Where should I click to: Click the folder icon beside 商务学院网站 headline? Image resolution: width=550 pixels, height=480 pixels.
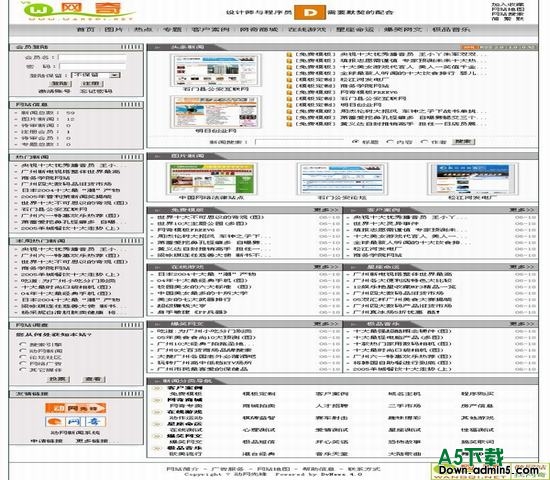pyautogui.click(x=289, y=86)
